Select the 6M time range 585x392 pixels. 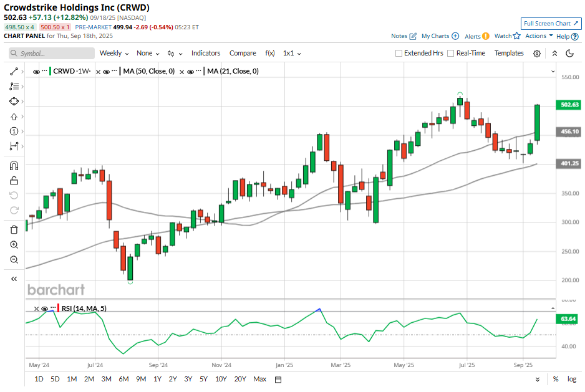click(123, 380)
